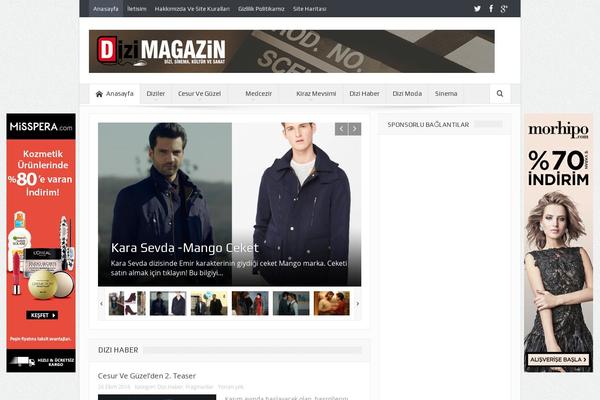Go to next slide using top arrow
The width and height of the screenshot is (600, 400).
tap(355, 129)
